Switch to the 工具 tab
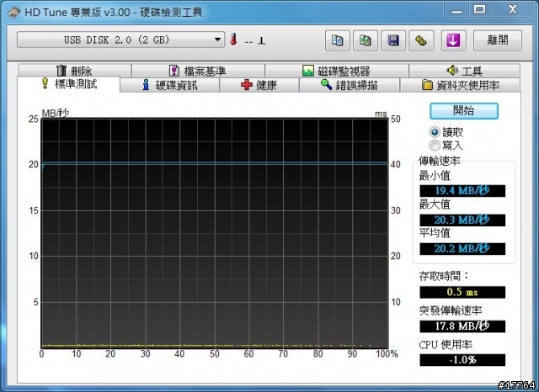This screenshot has width=539, height=392. pos(464,71)
